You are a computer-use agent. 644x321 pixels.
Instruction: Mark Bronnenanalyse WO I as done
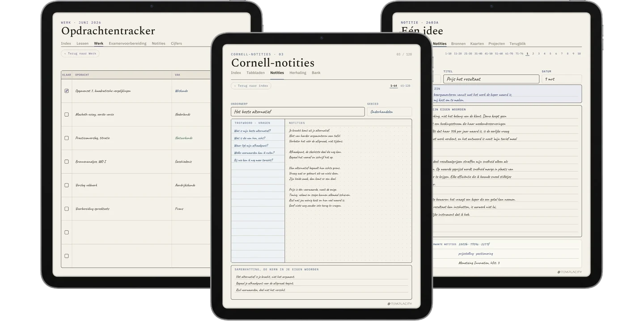click(67, 161)
